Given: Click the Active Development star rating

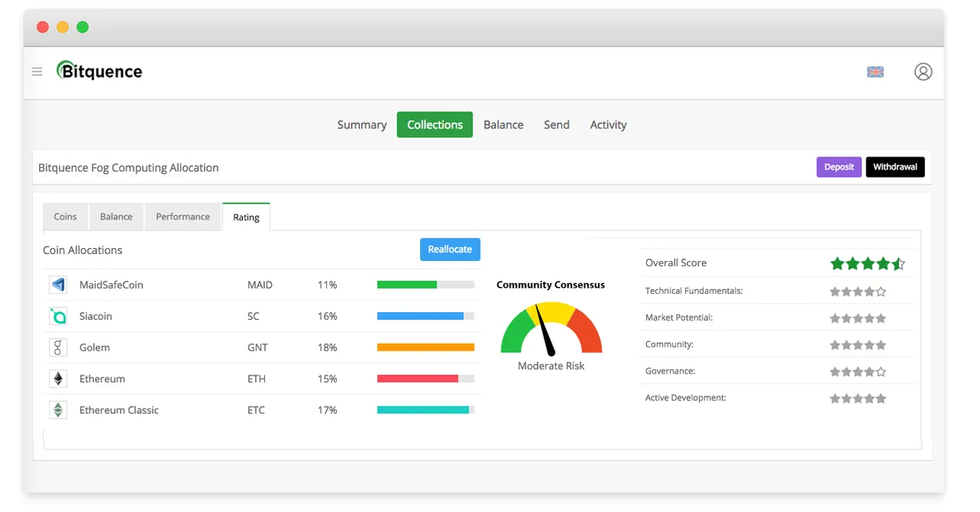Looking at the screenshot, I should click(x=858, y=399).
